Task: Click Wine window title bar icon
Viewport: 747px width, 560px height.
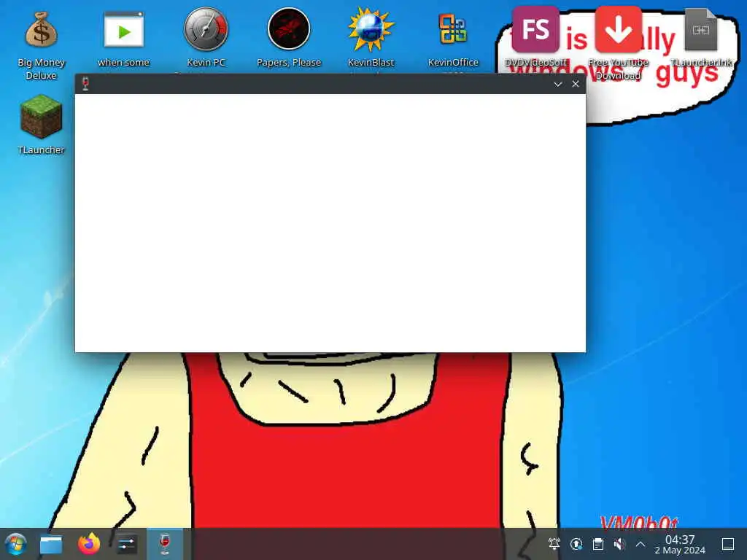Action: [x=86, y=84]
